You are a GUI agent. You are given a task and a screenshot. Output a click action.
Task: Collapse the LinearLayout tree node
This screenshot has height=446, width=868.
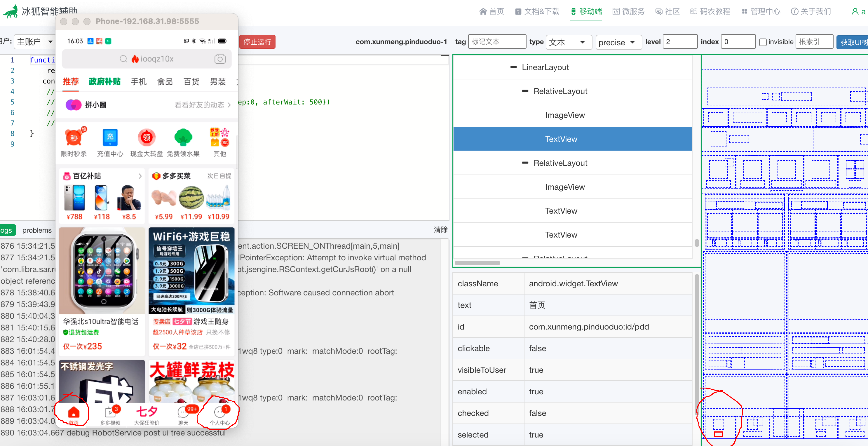(513, 67)
